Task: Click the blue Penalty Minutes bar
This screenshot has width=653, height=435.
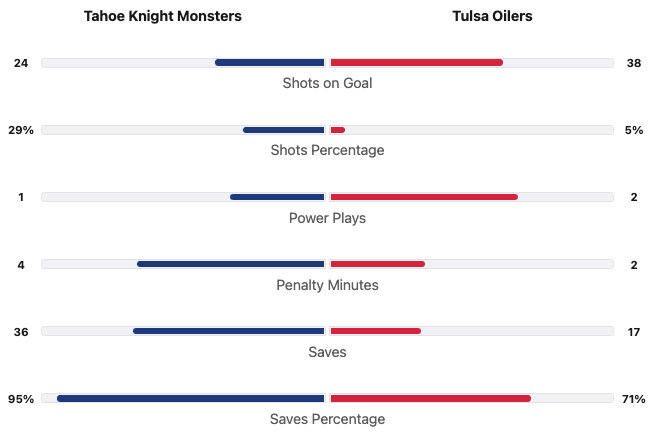Action: 231,264
